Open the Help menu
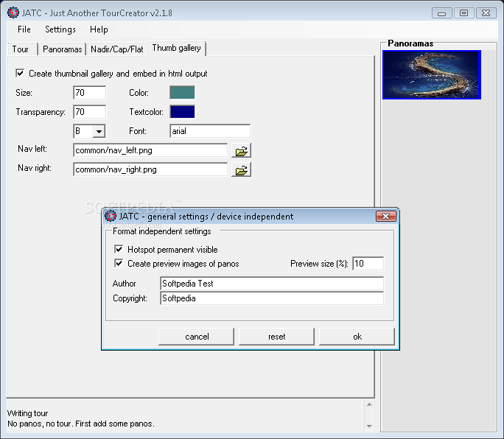This screenshot has height=439, width=504. [99, 29]
